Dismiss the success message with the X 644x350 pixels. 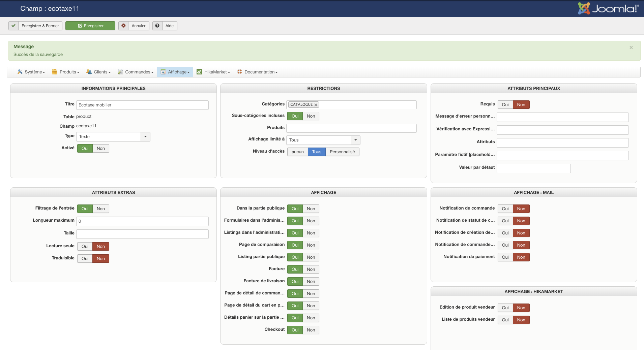pos(631,47)
